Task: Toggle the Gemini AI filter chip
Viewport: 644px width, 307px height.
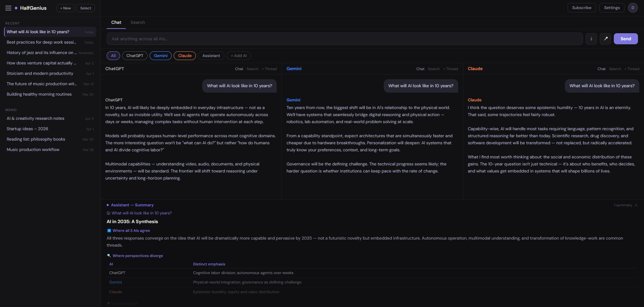Action: coord(161,56)
